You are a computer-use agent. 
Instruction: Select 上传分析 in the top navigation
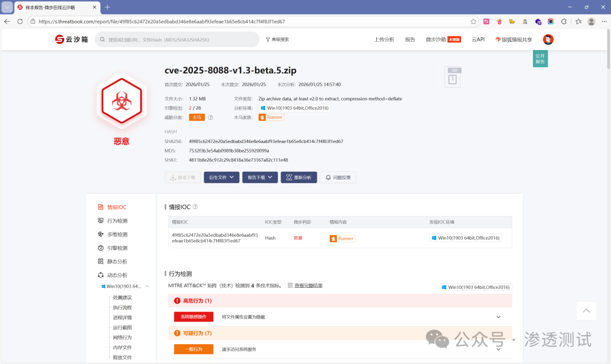(384, 40)
